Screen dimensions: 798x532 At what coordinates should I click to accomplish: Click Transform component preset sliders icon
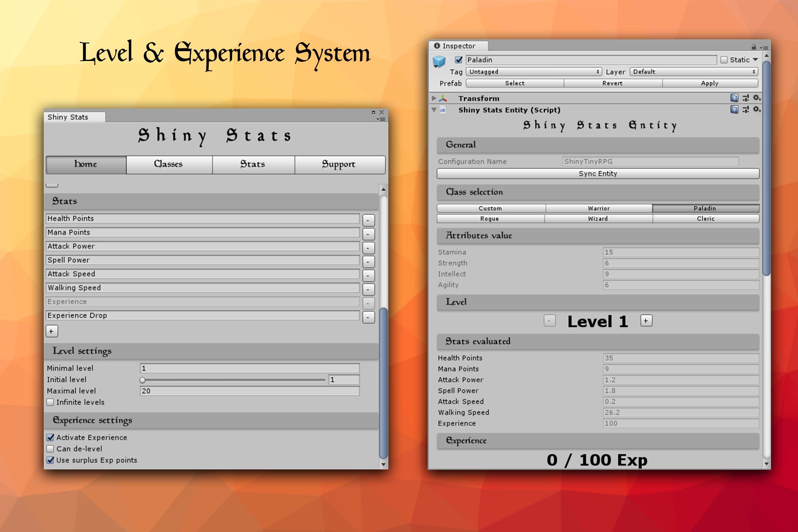pos(746,98)
